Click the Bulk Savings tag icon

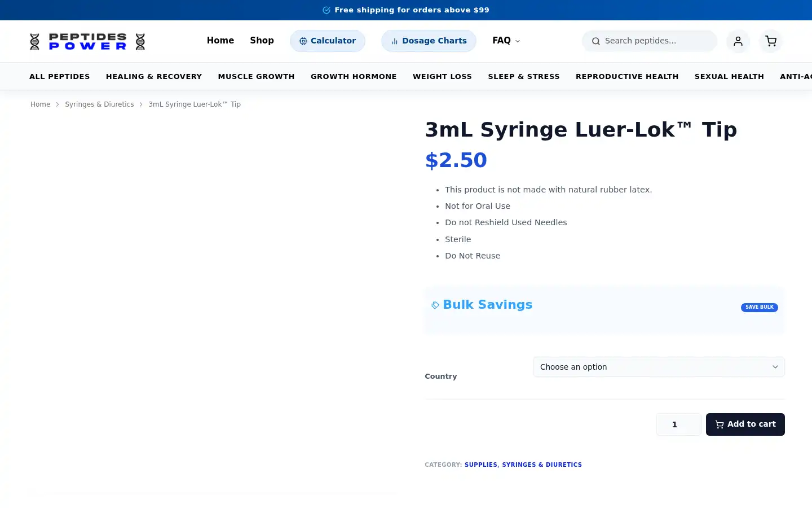coord(435,305)
